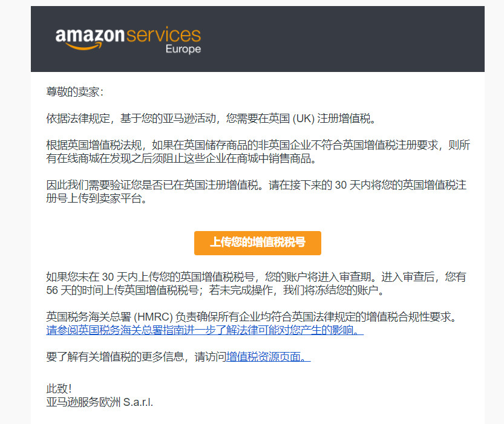Click the greeting 尊敬的卖家

tap(75, 91)
